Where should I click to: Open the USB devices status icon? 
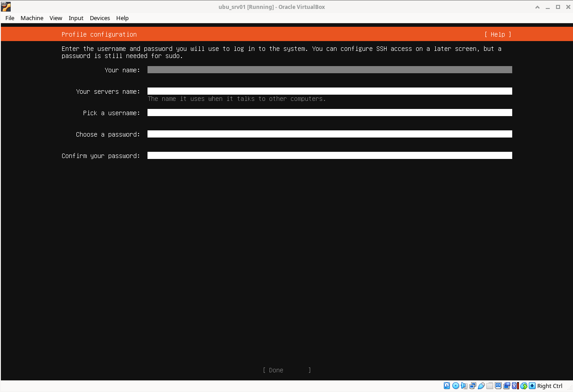[481, 386]
